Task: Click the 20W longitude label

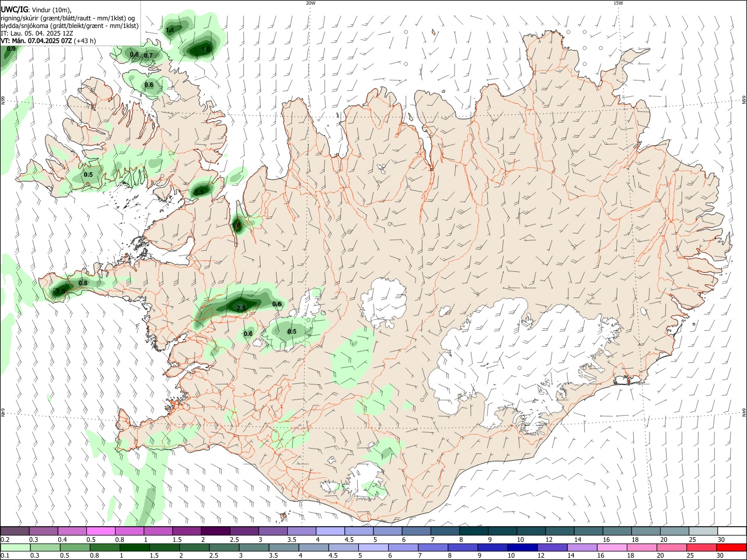Action: 310,3
